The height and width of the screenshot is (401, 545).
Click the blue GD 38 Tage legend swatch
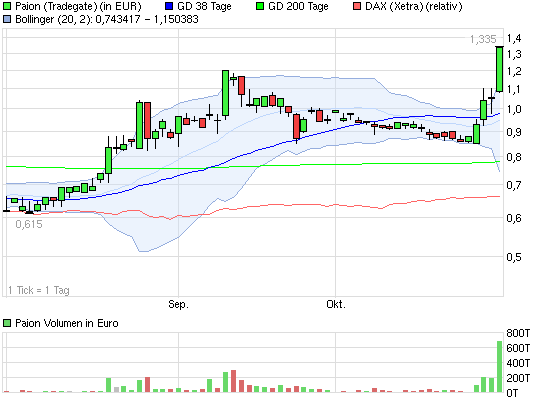(x=169, y=6)
